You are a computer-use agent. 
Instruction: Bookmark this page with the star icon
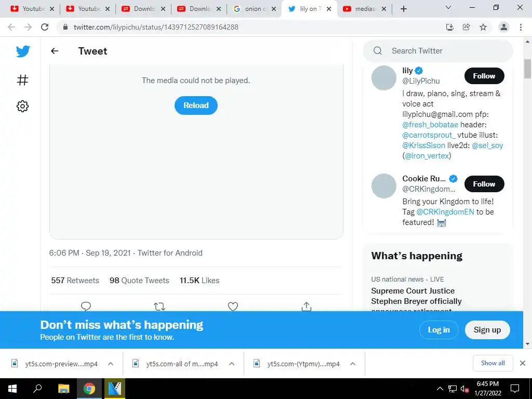click(483, 27)
